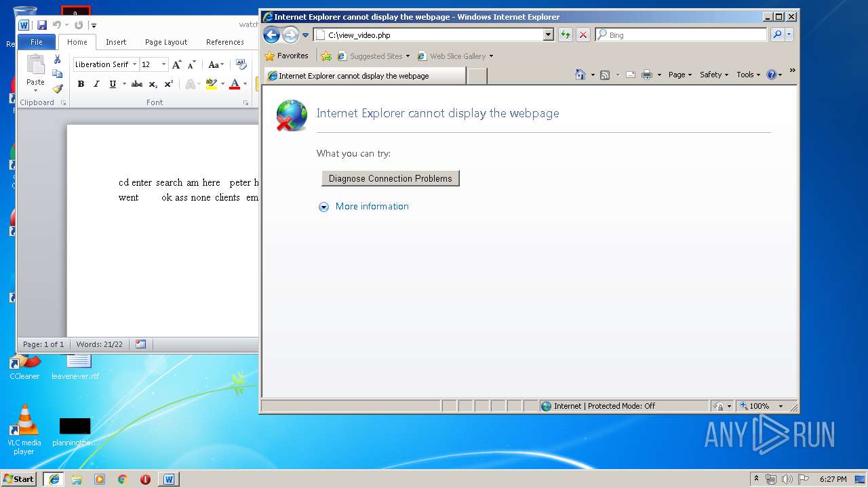Open Opera from the taskbar
Screen dimensions: 868x488
145,479
